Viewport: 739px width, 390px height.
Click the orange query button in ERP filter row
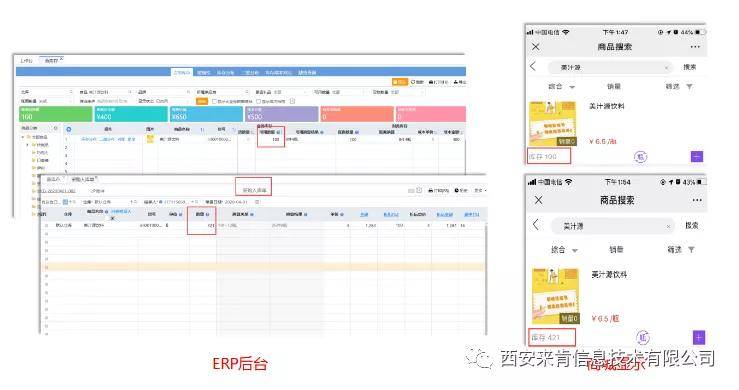click(x=202, y=101)
